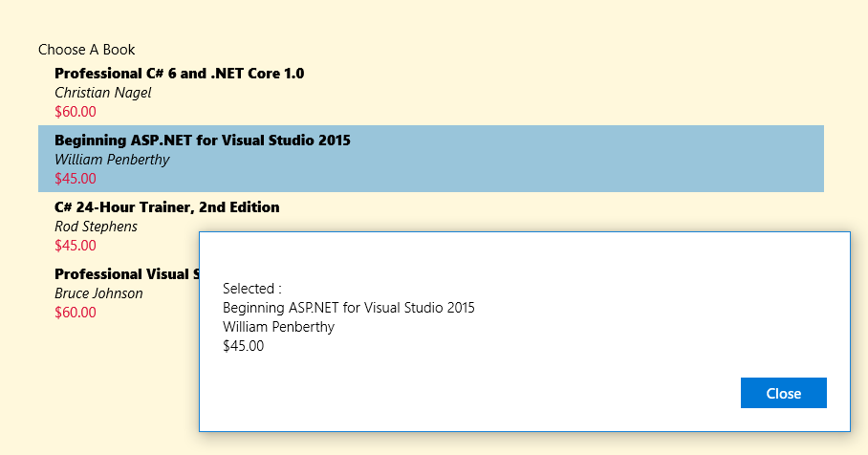
Task: Click the 'Selected :' label in dialog
Action: click(x=251, y=289)
